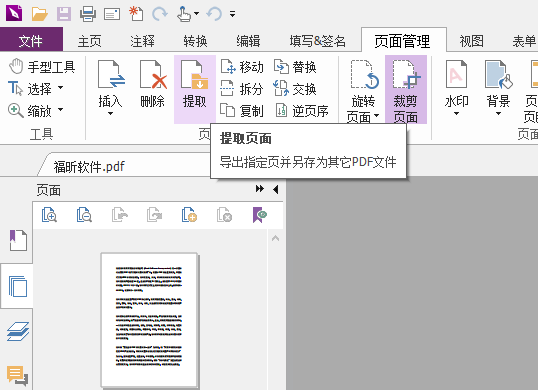Create new document from the starred page icon
Screen dimensions: 538x390
(x=136, y=14)
